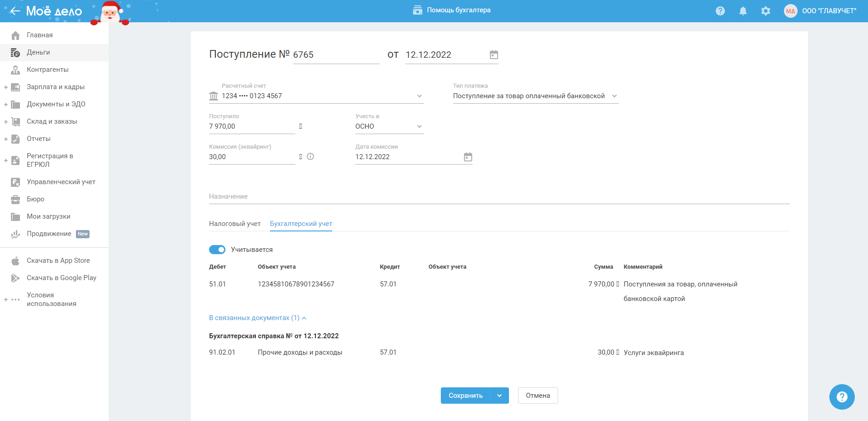The height and width of the screenshot is (421, 868).
Task: Click the back arrow in header
Action: pos(15,11)
